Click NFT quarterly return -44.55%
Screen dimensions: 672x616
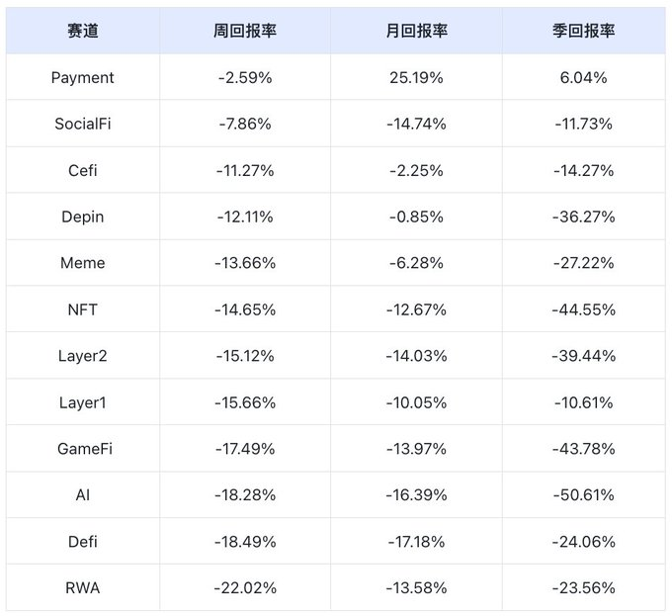pyautogui.click(x=584, y=309)
